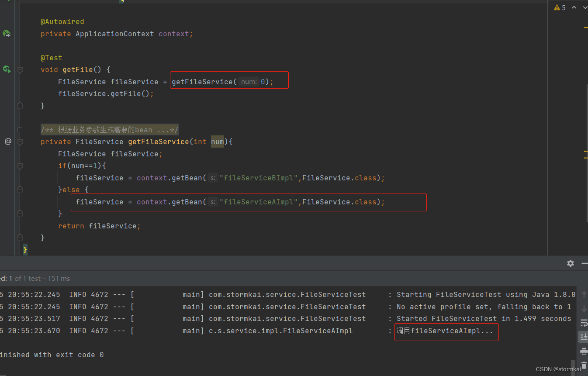
Task: Click the folded comment 根据业务参数生成需要的bean
Action: [x=109, y=130]
